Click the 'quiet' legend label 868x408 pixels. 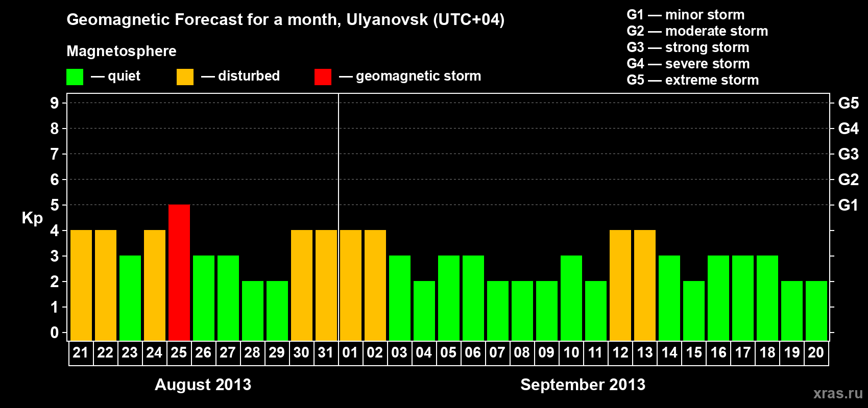tap(124, 76)
